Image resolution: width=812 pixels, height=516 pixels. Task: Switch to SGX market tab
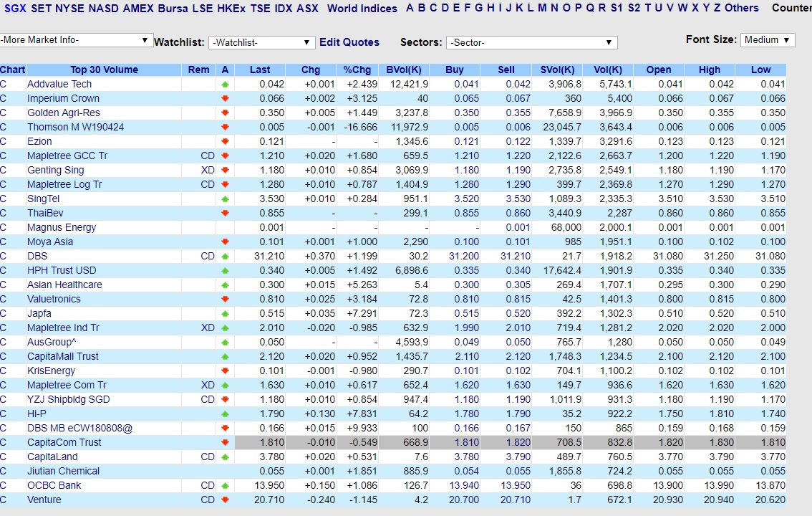coord(15,9)
